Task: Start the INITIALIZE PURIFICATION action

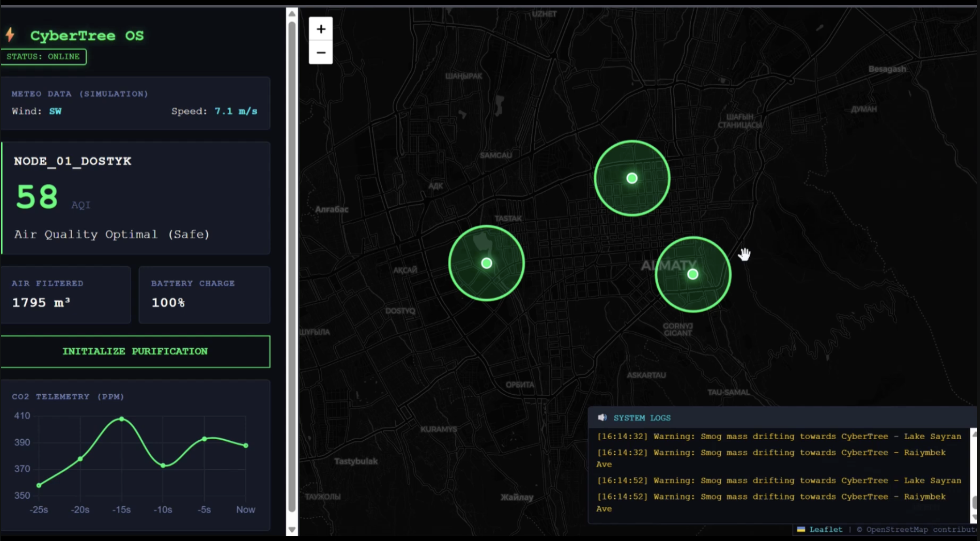Action: click(x=135, y=351)
